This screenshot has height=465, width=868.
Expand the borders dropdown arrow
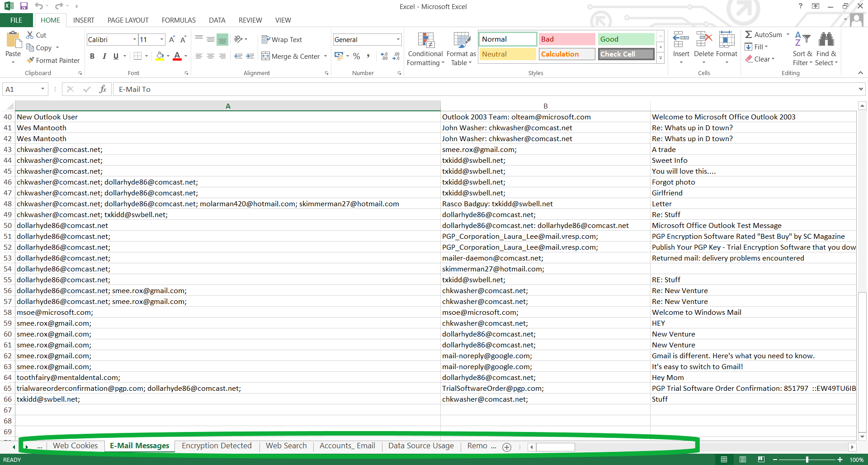146,56
